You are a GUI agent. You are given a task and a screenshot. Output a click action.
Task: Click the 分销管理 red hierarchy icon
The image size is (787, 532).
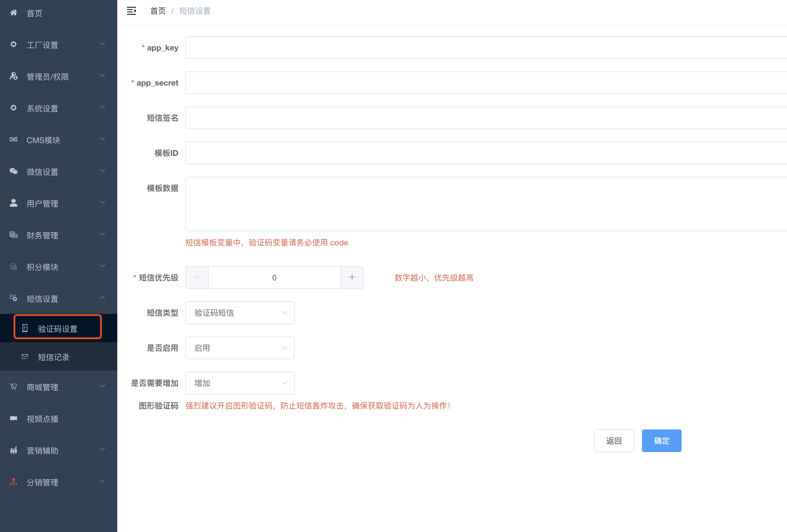(x=14, y=482)
